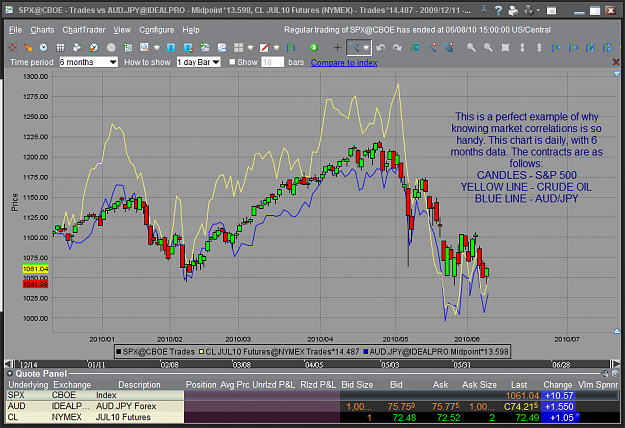Screen dimensions: 625x428
Task: Open the Charts menu
Action: [x=42, y=30]
